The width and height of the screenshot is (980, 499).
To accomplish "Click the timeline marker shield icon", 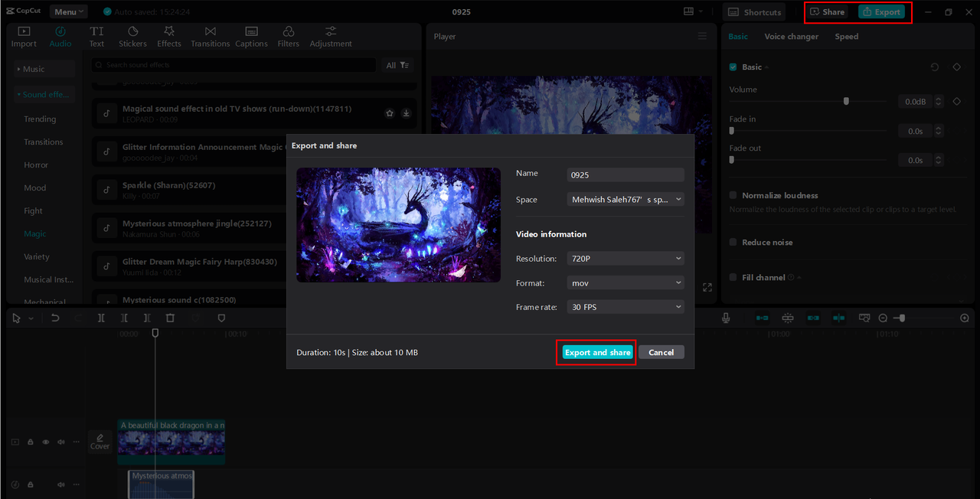I will [x=221, y=318].
